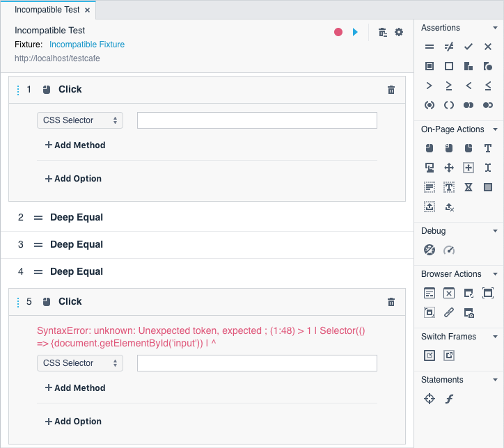Screen dimensions: 504x448
Task: Add the Define Element Selector crosshair statement
Action: [x=429, y=399]
